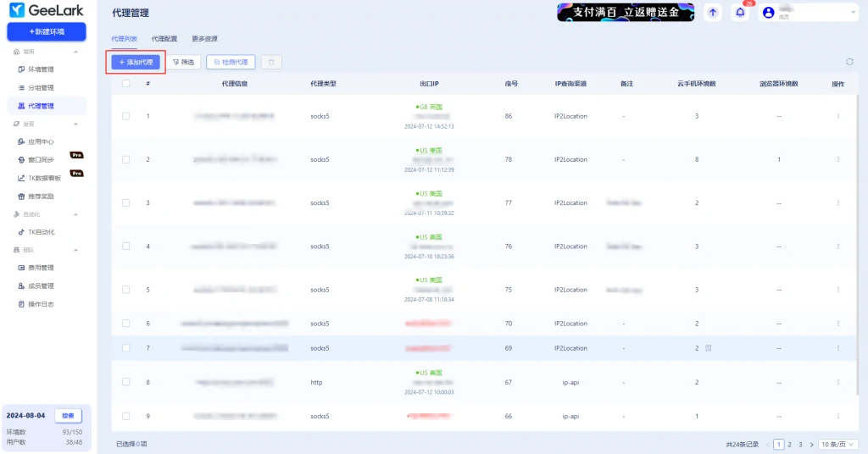Click the trash delete icon button
The width and height of the screenshot is (868, 454).
271,62
